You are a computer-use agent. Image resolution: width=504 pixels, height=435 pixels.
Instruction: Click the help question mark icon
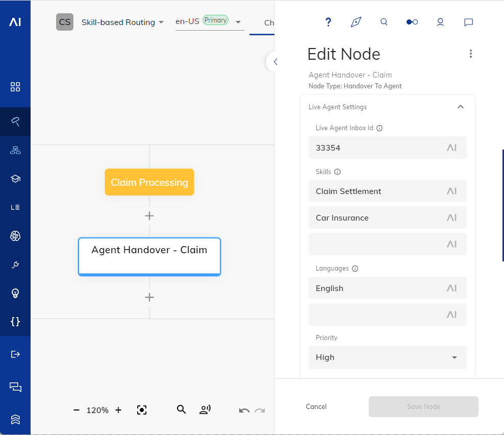[x=328, y=22]
